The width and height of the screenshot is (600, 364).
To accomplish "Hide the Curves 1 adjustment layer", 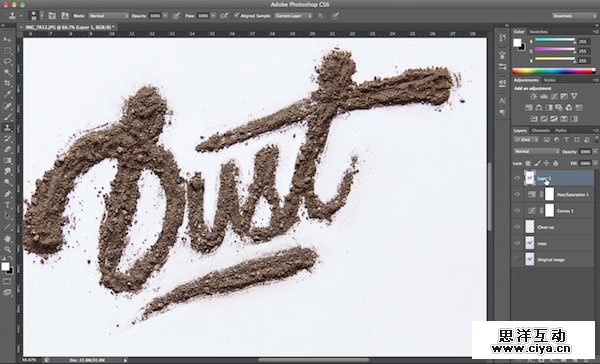I will coord(517,211).
